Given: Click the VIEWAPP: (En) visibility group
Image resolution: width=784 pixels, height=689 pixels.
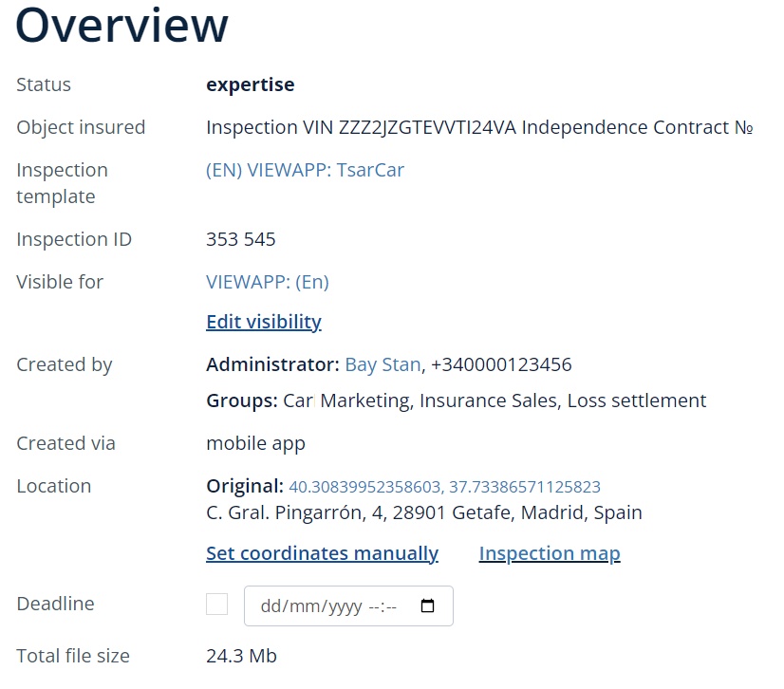Looking at the screenshot, I should (268, 282).
